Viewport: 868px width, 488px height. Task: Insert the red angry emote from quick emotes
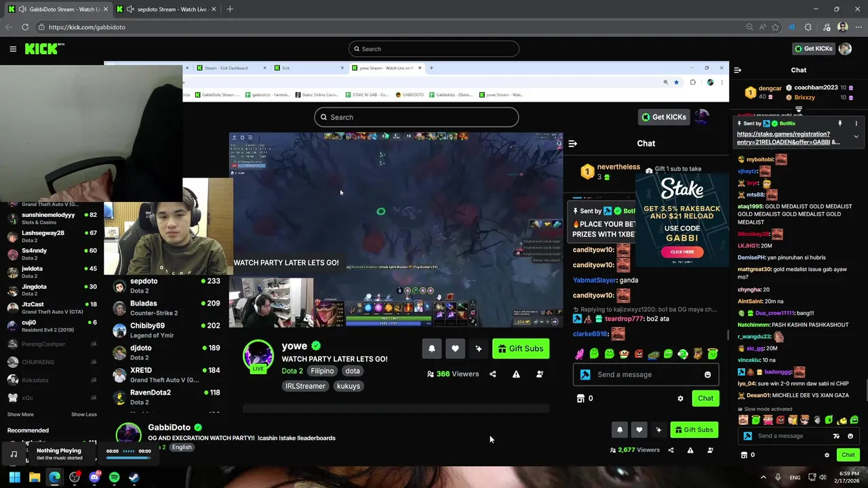point(781,420)
